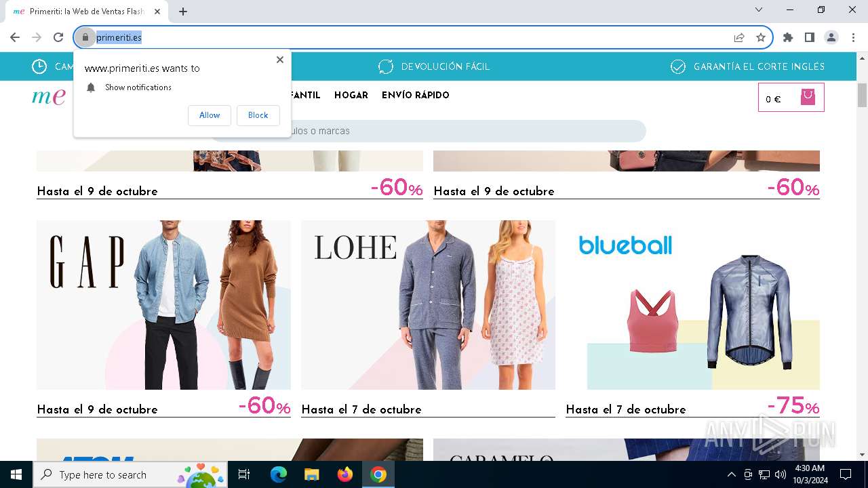868x488 pixels.
Task: Click the browser Forward arrow
Action: (x=37, y=37)
